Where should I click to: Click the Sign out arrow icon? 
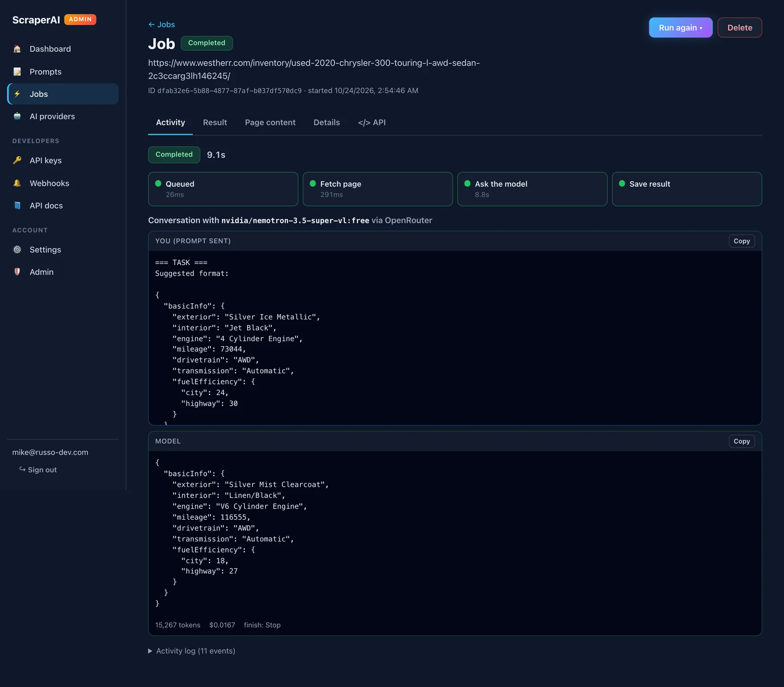(22, 469)
